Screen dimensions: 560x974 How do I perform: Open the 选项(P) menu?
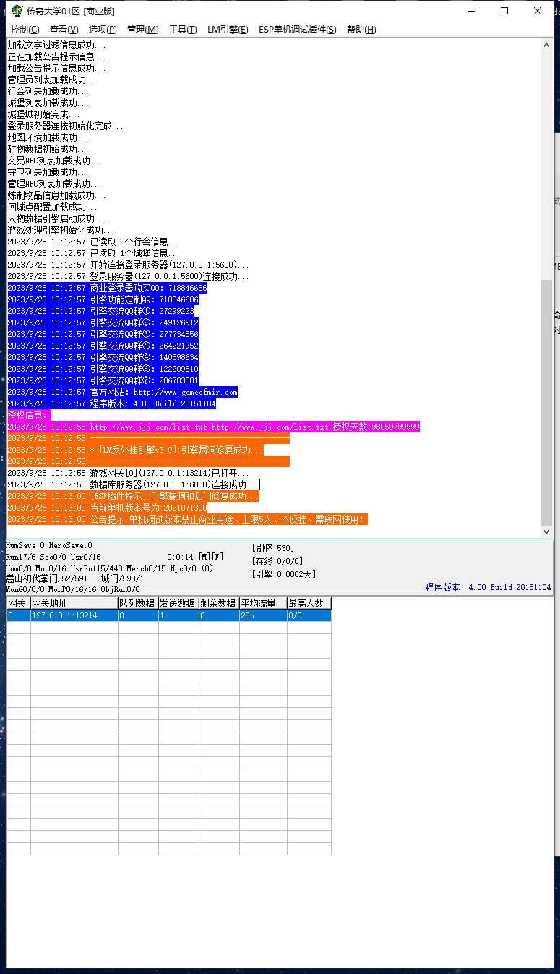[103, 30]
